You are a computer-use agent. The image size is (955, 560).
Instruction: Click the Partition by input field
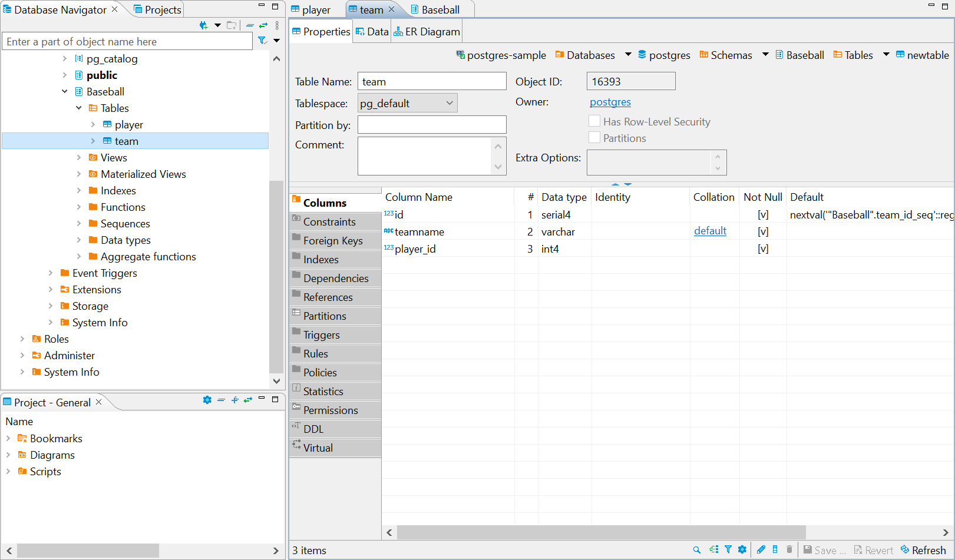tap(432, 125)
